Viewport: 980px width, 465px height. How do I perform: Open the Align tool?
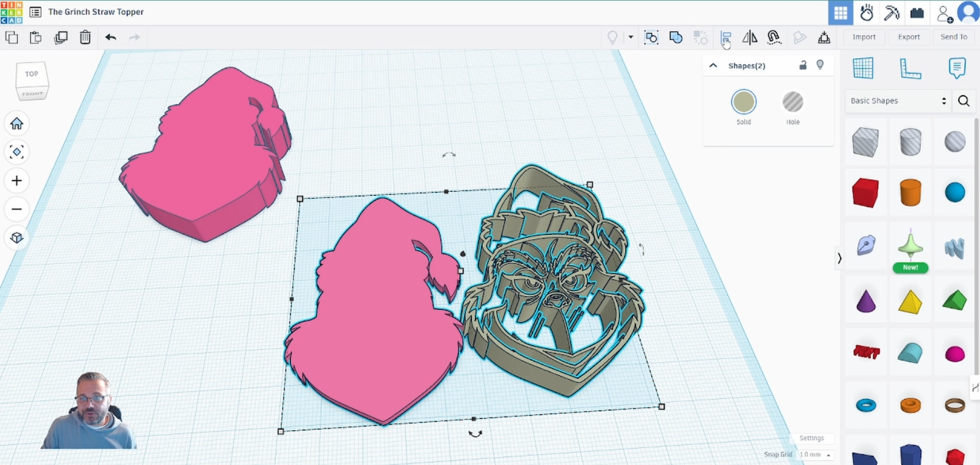[726, 38]
